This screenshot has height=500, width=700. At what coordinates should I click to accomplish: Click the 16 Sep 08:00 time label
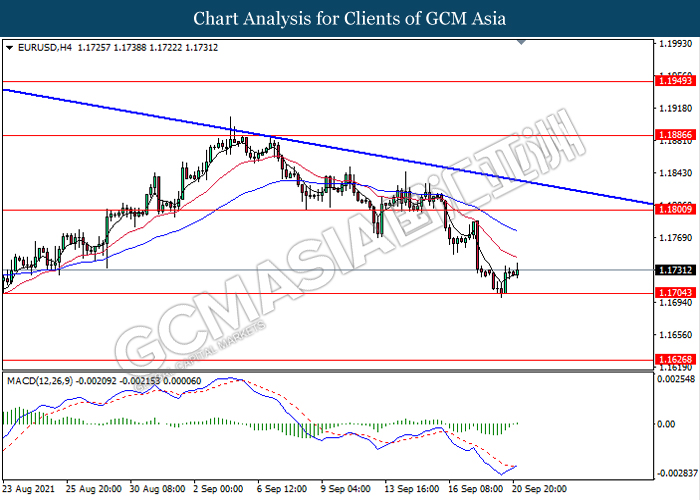475,489
